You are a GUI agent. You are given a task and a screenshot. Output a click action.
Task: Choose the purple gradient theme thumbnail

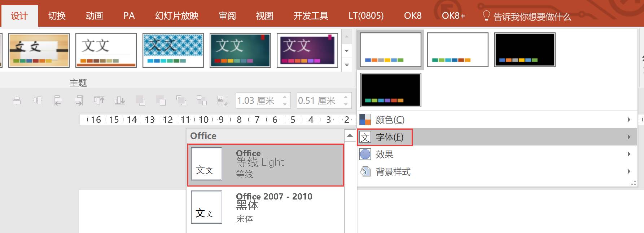(x=307, y=50)
